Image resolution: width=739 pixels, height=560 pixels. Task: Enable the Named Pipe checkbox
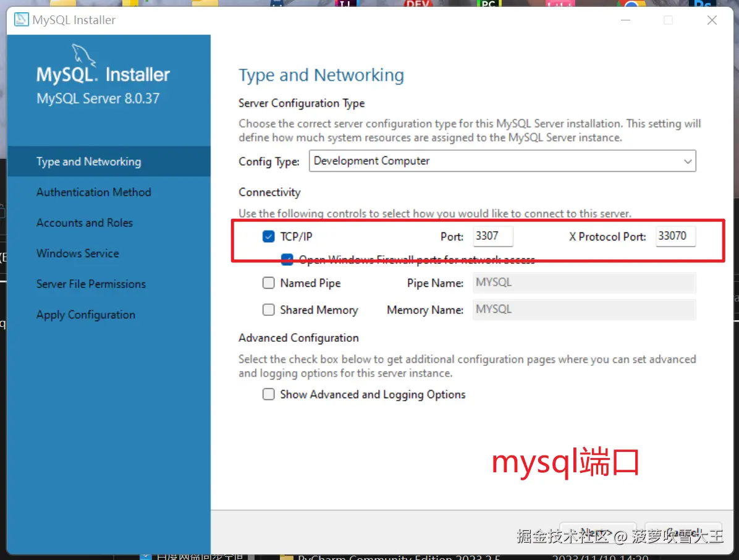tap(269, 283)
